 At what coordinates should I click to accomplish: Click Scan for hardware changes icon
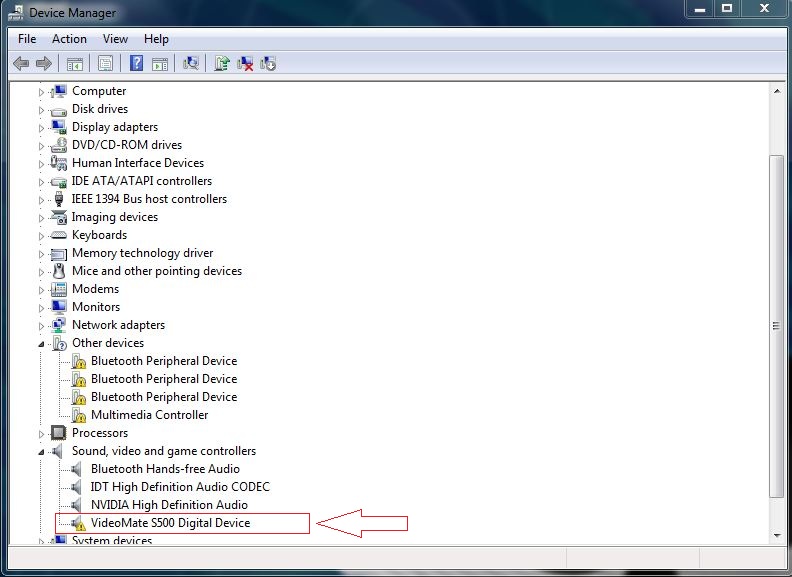tap(191, 64)
